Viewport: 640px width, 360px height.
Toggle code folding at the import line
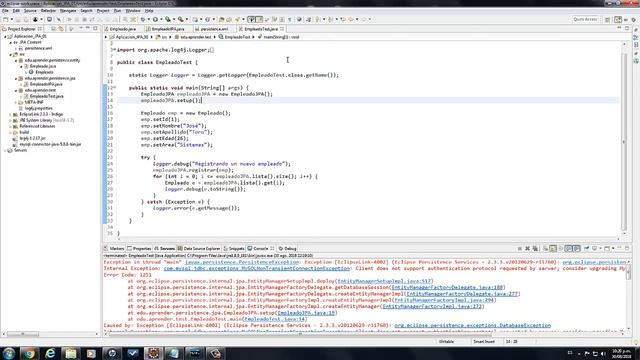[114, 50]
